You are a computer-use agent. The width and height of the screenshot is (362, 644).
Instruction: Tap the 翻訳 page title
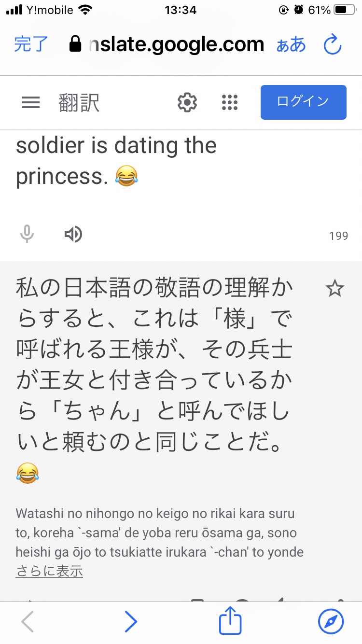tap(79, 103)
